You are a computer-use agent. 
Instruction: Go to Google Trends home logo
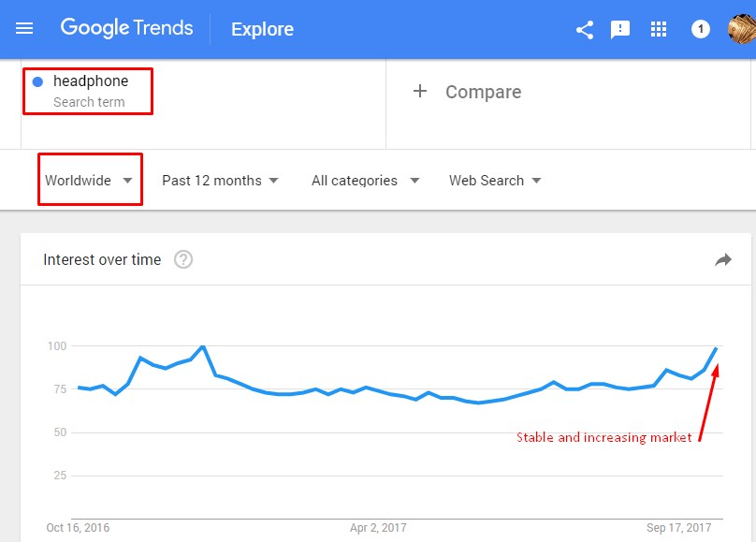coord(126,28)
